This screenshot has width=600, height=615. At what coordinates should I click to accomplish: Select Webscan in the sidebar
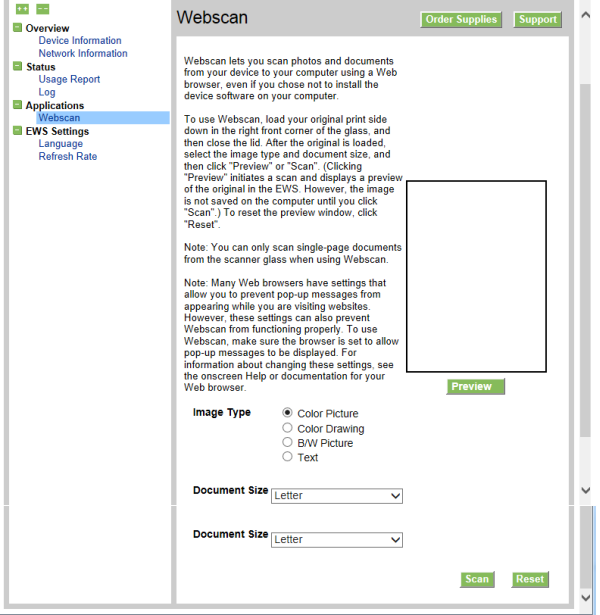[103, 118]
